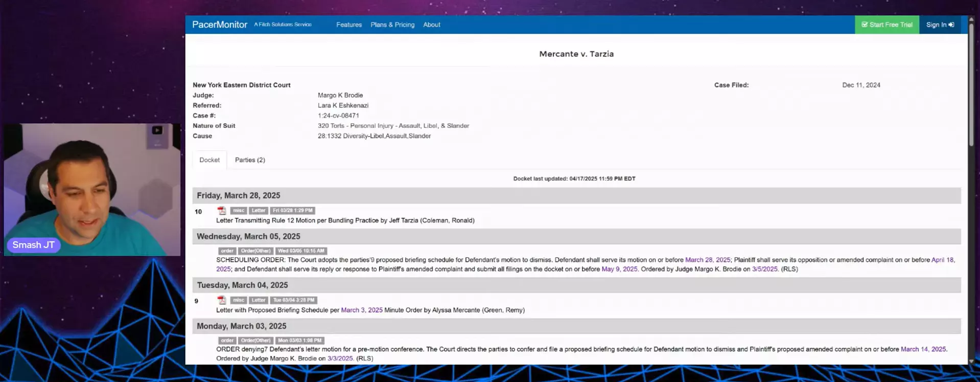Viewport: 980px width, 382px height.
Task: Click the New York Eastern District Court text
Action: pyautogui.click(x=242, y=85)
